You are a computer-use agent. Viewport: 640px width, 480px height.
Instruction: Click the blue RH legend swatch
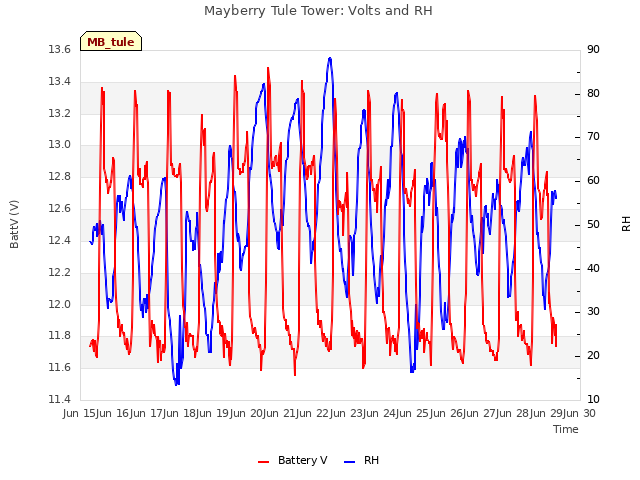point(350,462)
